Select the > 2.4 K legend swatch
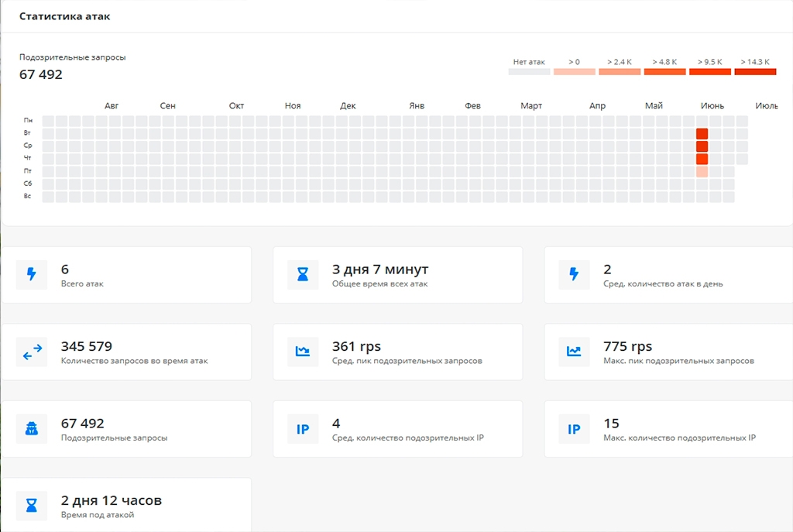This screenshot has height=532, width=793. click(x=620, y=72)
